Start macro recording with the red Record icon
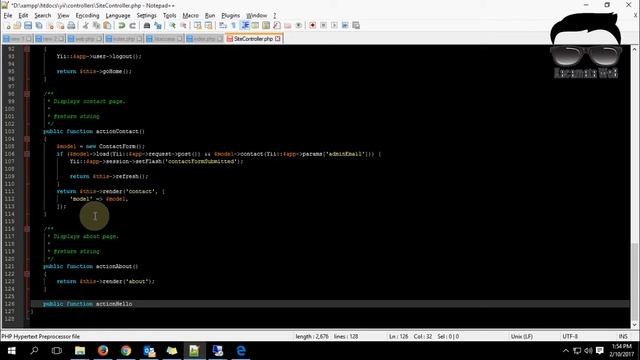This screenshot has height=360, width=640. 313,25
